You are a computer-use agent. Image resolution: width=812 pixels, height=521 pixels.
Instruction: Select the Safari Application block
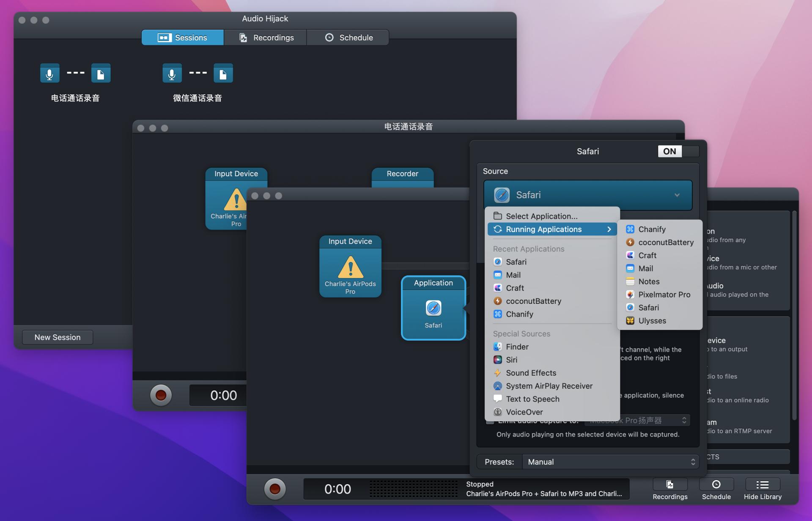[433, 308]
